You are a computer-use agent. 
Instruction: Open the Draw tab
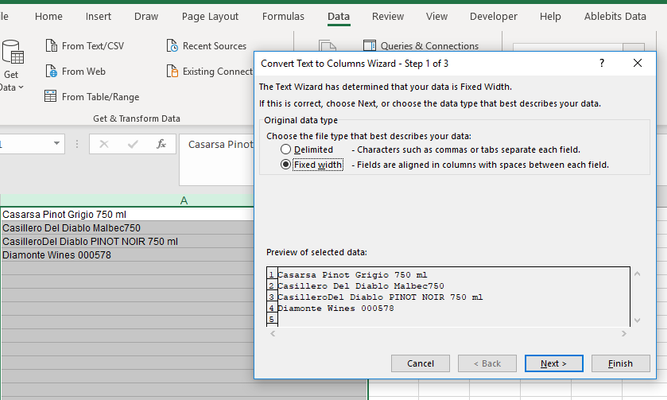pos(146,16)
